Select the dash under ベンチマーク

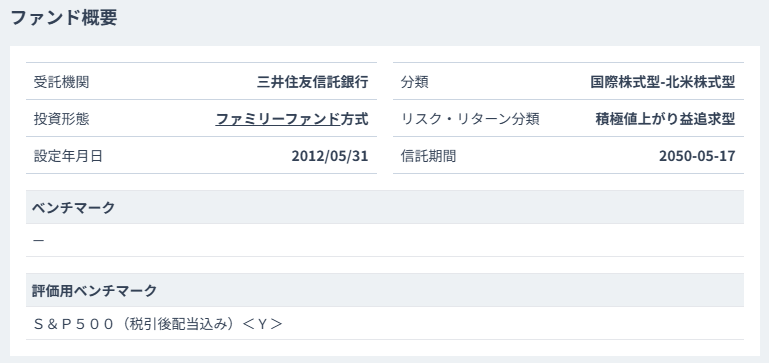coord(38,240)
